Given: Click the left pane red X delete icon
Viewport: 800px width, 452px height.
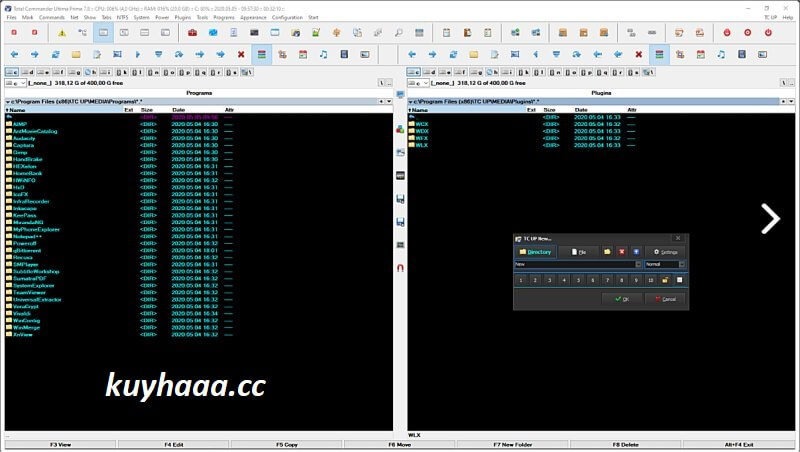Looking at the screenshot, I should click(241, 54).
